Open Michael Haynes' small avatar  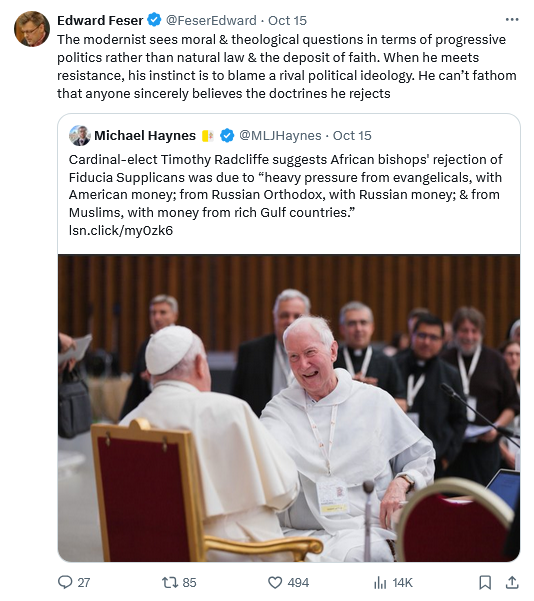[x=80, y=135]
